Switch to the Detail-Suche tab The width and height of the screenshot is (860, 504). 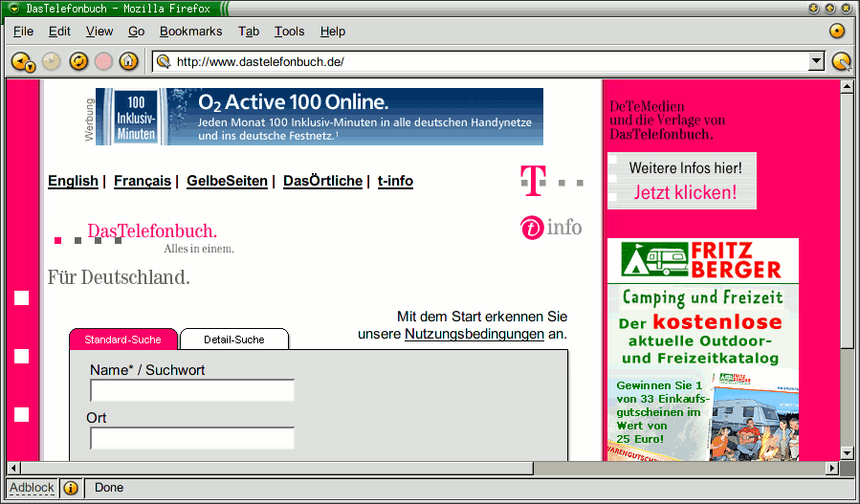pos(234,340)
